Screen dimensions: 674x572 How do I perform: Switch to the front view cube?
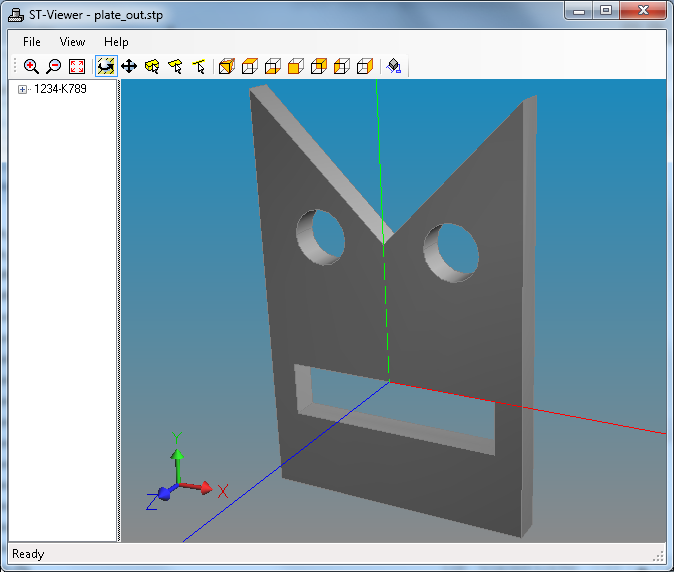tap(296, 66)
